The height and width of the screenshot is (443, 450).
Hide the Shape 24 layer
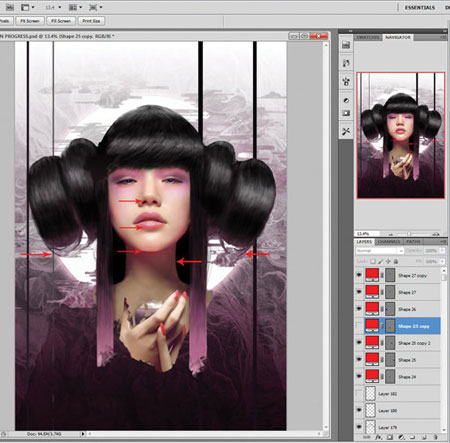(x=359, y=376)
